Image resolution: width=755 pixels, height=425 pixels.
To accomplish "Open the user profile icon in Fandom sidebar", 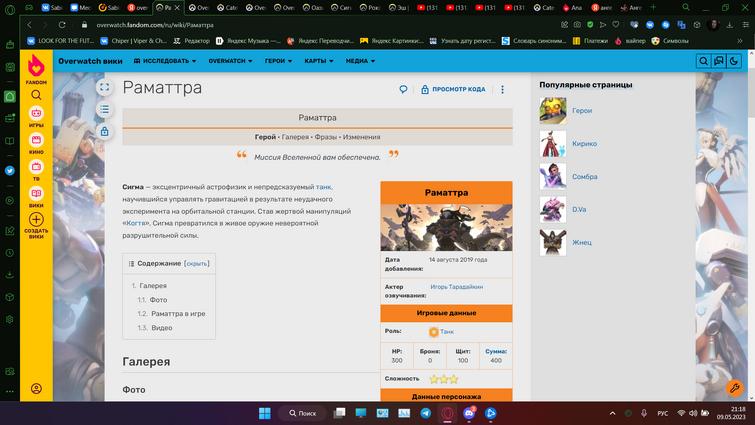I will pos(36,388).
